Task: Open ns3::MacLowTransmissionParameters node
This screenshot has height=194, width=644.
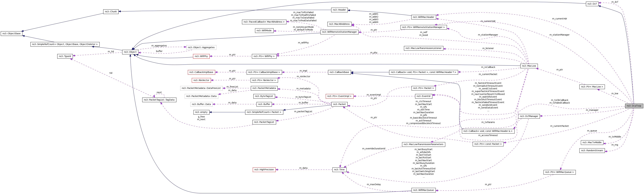Action: 424,144
